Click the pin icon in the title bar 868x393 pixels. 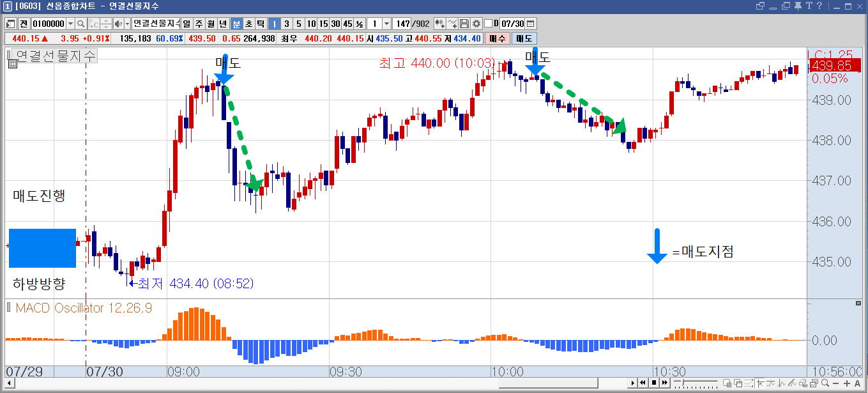(x=798, y=6)
